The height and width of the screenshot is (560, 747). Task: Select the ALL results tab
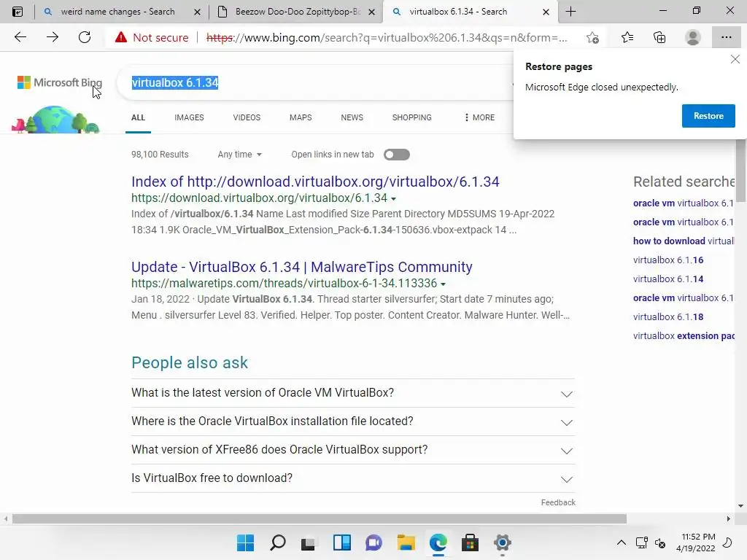click(138, 117)
